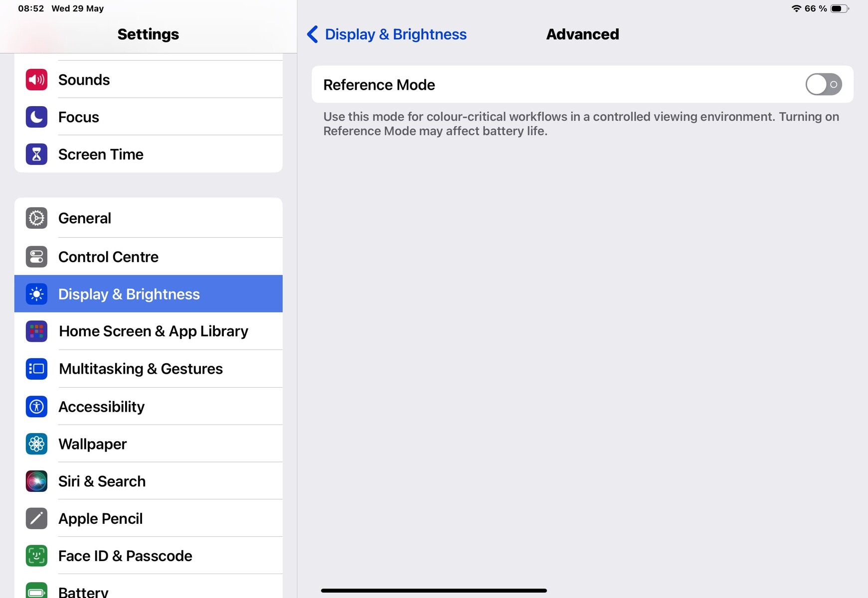Image resolution: width=868 pixels, height=598 pixels.
Task: Tap the battery indicator in status bar
Action: pyautogui.click(x=840, y=8)
